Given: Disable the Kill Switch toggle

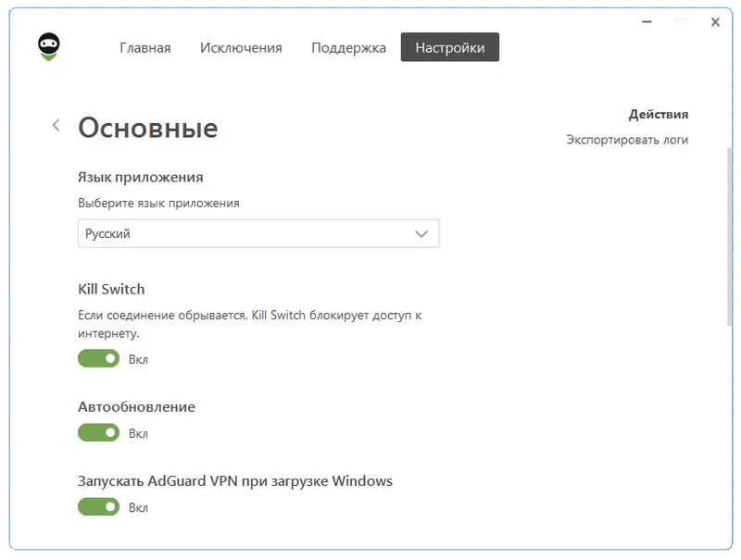Looking at the screenshot, I should tap(98, 358).
